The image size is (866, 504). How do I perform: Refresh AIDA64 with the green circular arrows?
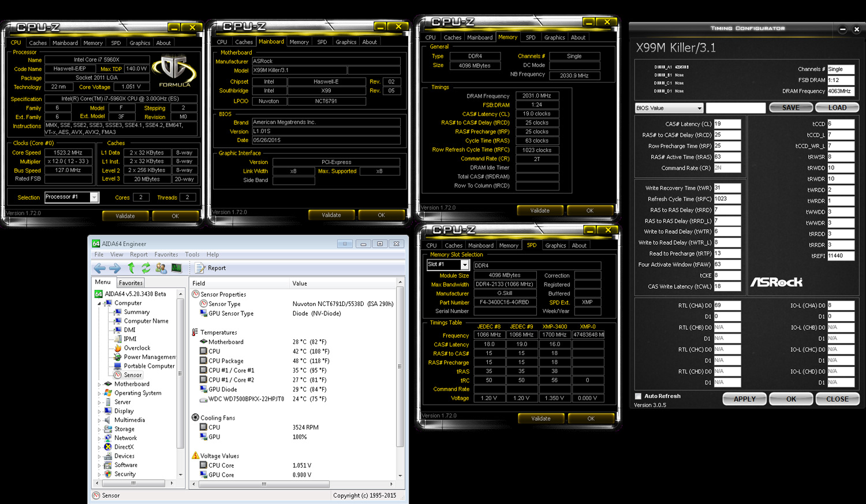[x=146, y=268]
